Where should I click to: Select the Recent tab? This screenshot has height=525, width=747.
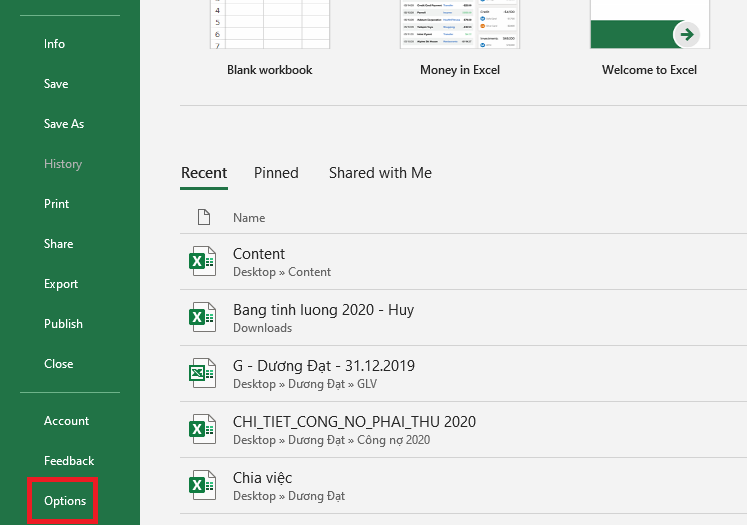point(204,173)
